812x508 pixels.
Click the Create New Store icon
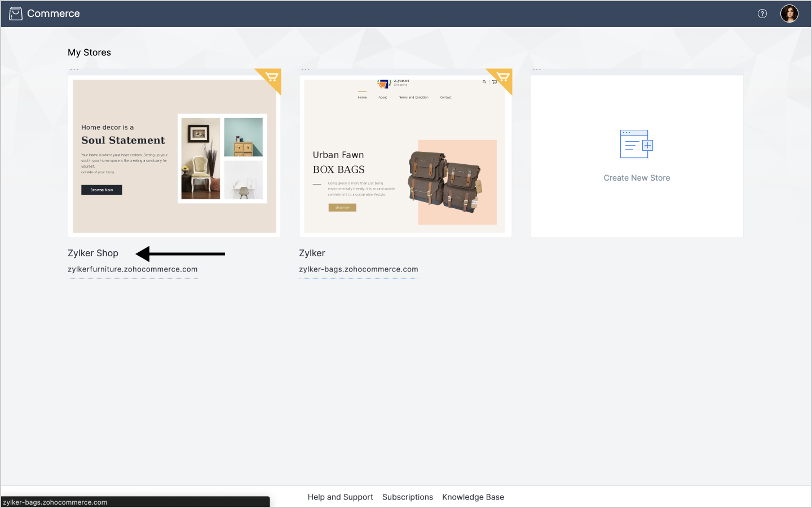point(637,144)
